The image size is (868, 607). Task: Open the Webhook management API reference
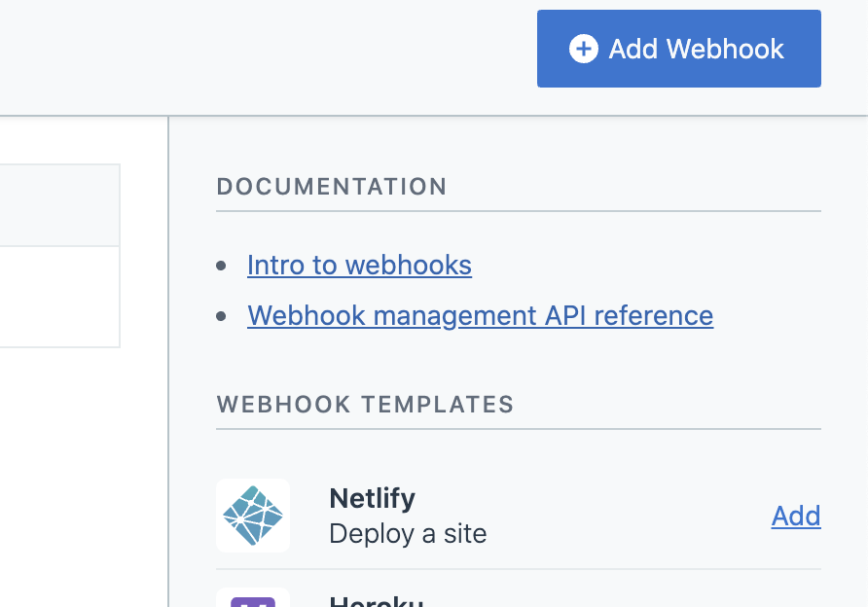pyautogui.click(x=480, y=315)
